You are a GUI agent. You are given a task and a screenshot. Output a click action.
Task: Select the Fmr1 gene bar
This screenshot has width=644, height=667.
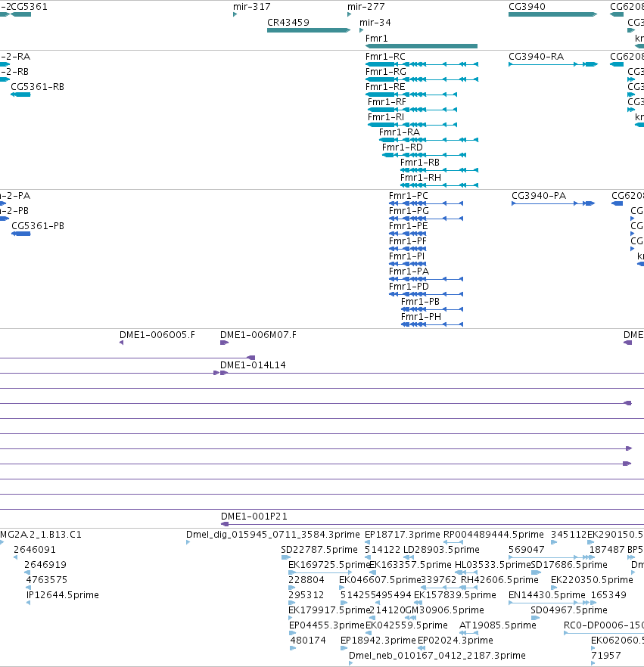click(x=422, y=46)
